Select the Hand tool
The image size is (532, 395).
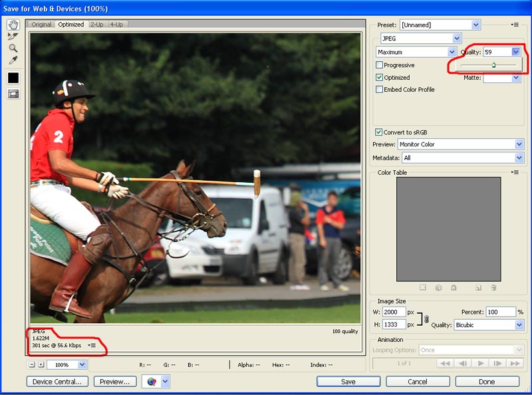click(13, 25)
